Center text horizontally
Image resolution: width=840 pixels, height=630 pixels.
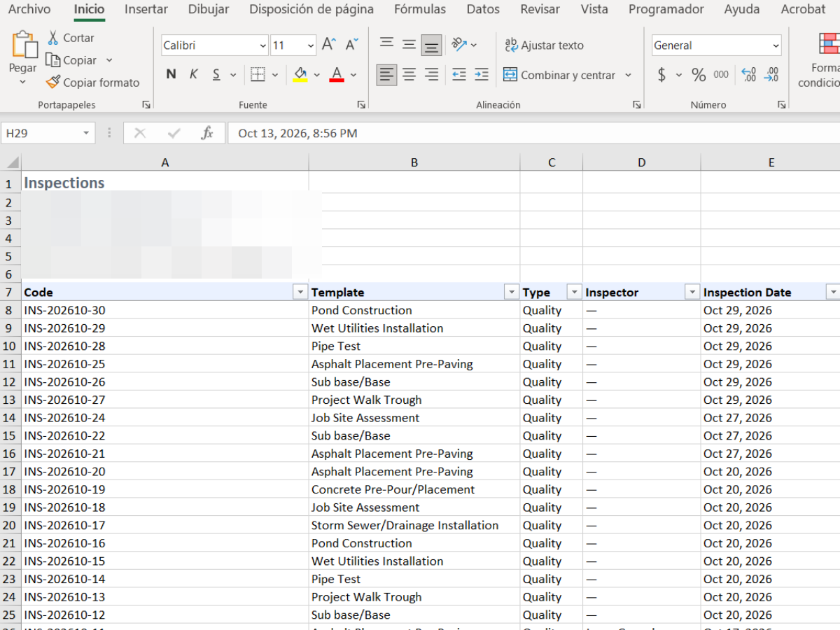(x=409, y=74)
